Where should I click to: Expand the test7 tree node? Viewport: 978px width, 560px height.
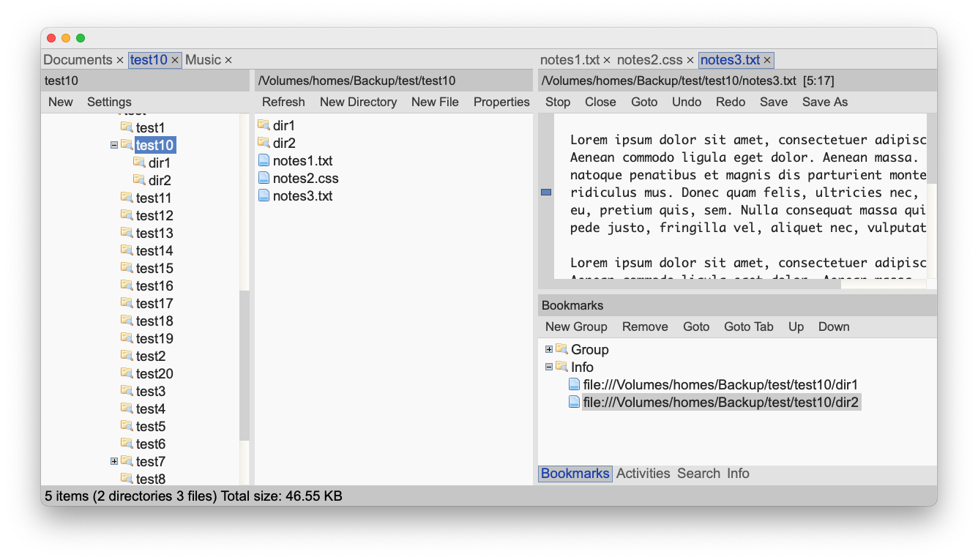tap(114, 461)
